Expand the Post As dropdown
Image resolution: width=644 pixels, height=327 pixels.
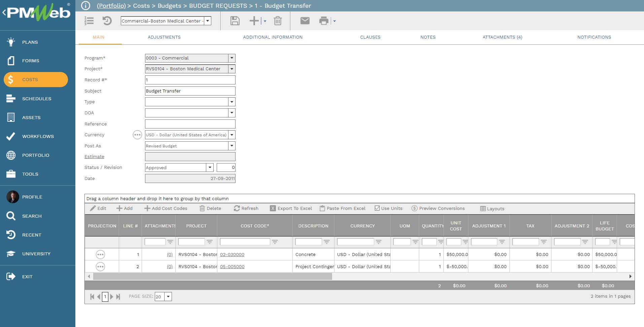tap(231, 146)
